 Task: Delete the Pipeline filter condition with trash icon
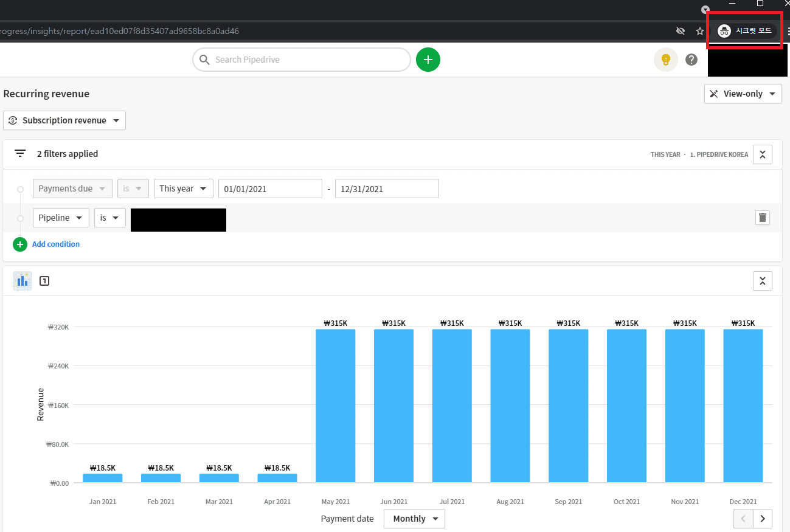pyautogui.click(x=763, y=218)
